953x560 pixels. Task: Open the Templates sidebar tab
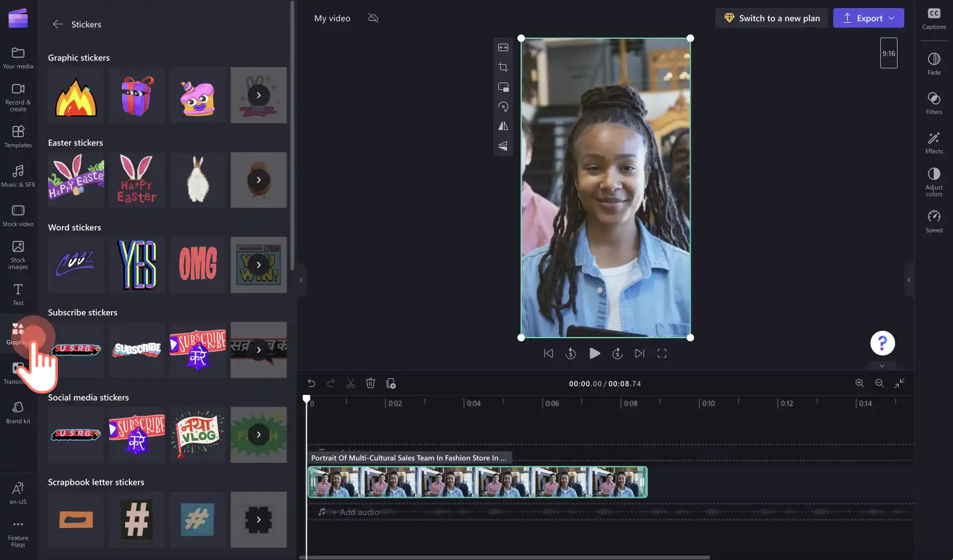[18, 137]
